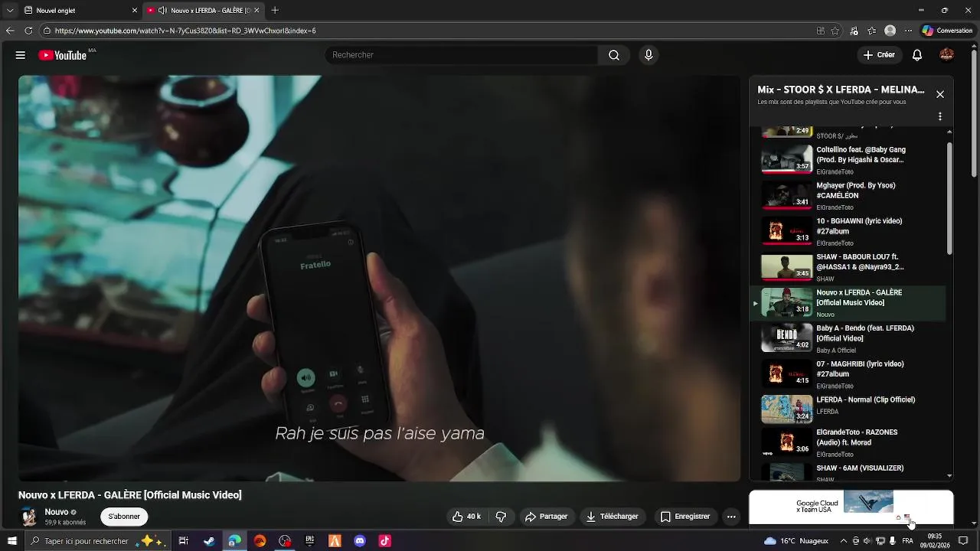
Task: Click the Créer button
Action: click(x=879, y=55)
